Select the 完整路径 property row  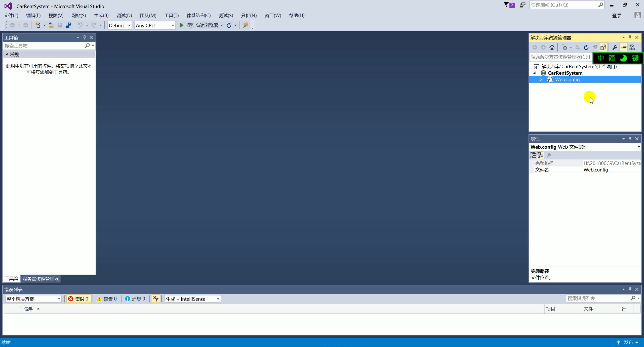click(585, 163)
